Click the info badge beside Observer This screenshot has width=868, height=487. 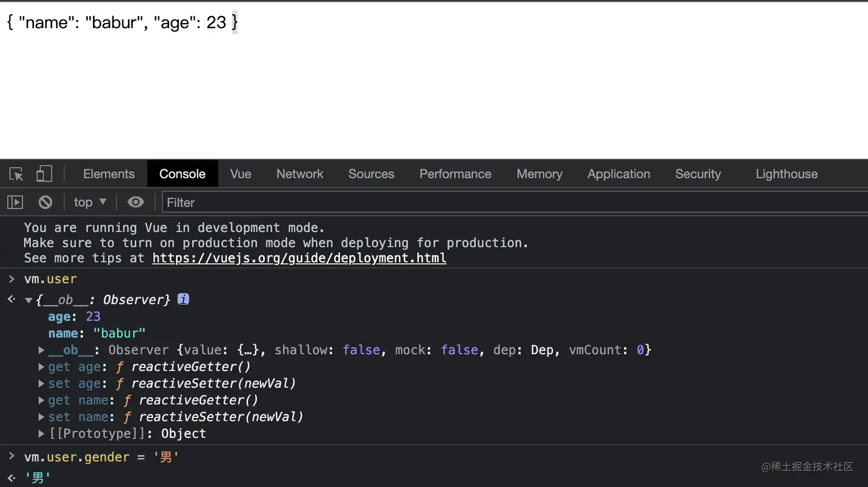(x=183, y=299)
